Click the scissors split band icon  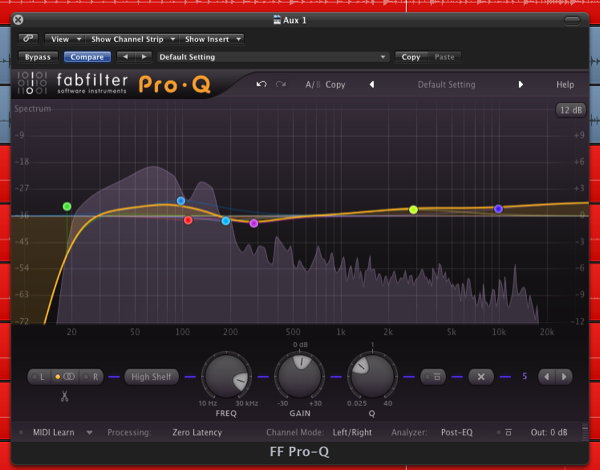pos(65,397)
